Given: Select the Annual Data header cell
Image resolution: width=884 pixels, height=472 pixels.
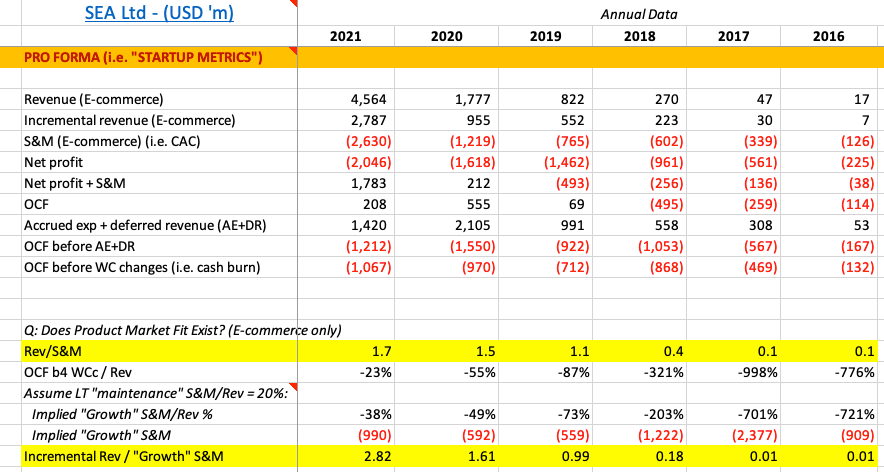Looking at the screenshot, I should (639, 15).
